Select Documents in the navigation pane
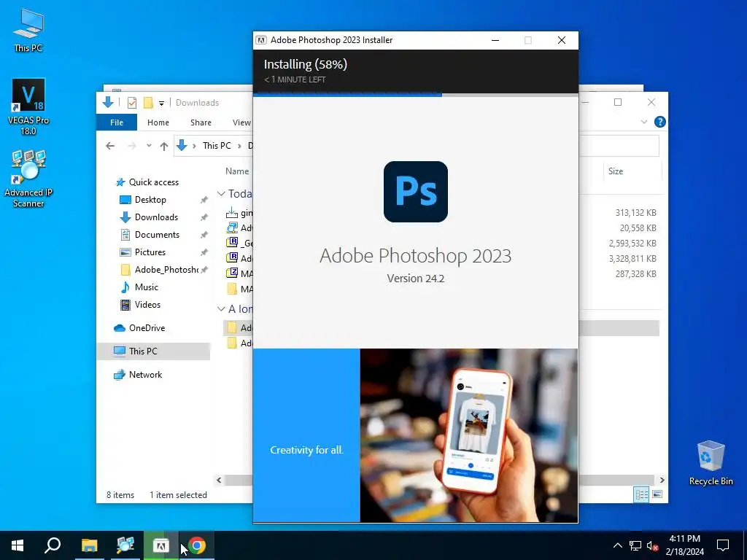 (x=157, y=235)
